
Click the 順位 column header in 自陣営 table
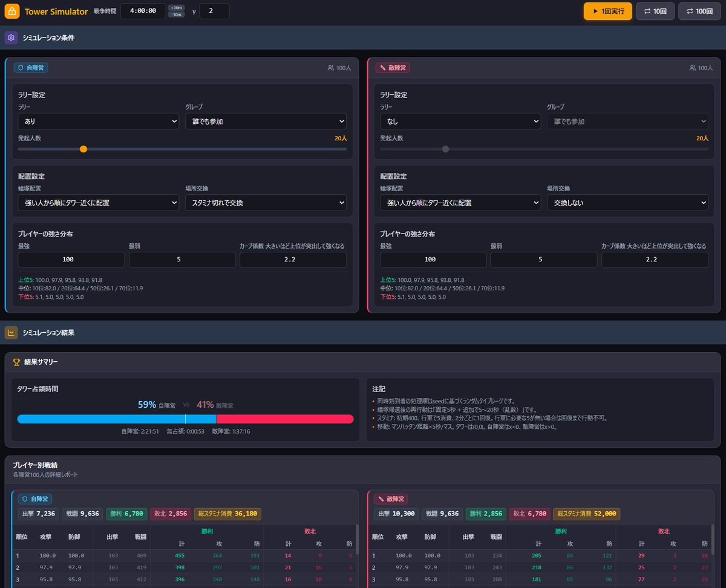(x=22, y=537)
